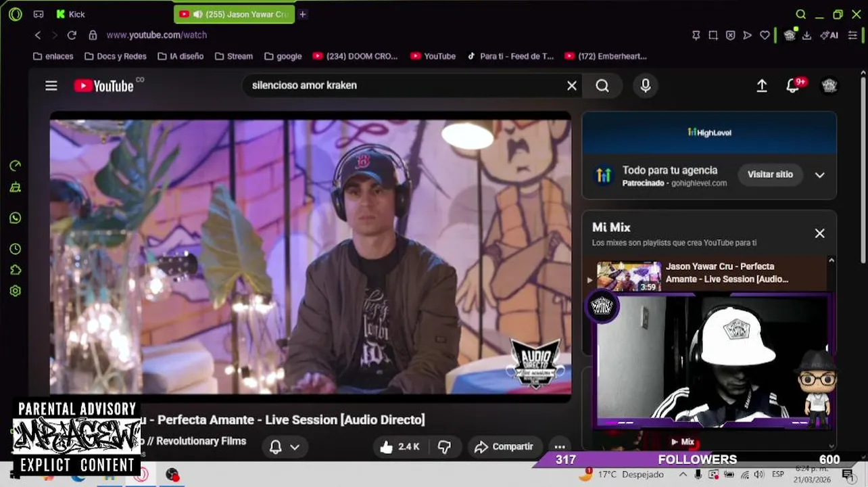Open sidebar Settings gear icon
The width and height of the screenshot is (868, 487).
16,291
